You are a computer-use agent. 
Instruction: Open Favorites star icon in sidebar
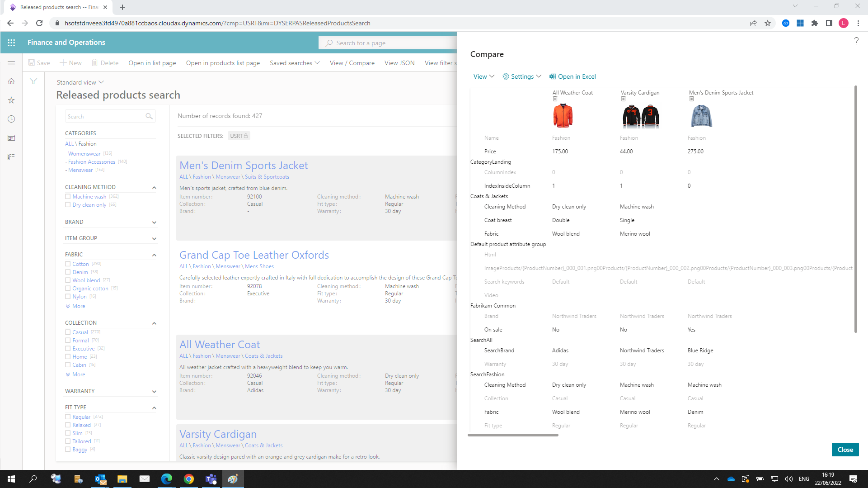[x=11, y=100]
